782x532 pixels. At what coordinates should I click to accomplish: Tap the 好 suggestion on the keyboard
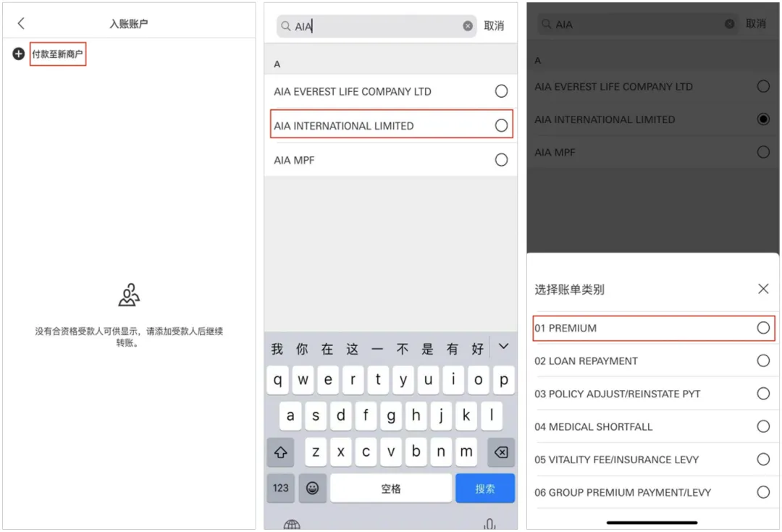(478, 349)
